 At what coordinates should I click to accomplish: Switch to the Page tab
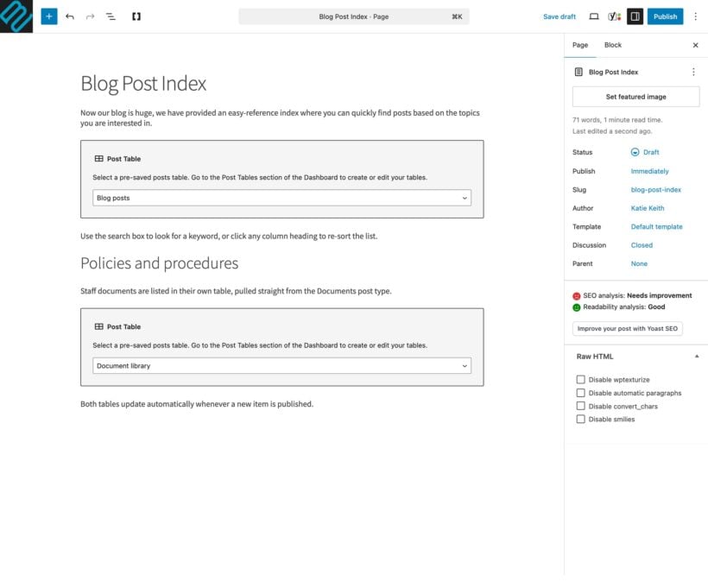(580, 45)
